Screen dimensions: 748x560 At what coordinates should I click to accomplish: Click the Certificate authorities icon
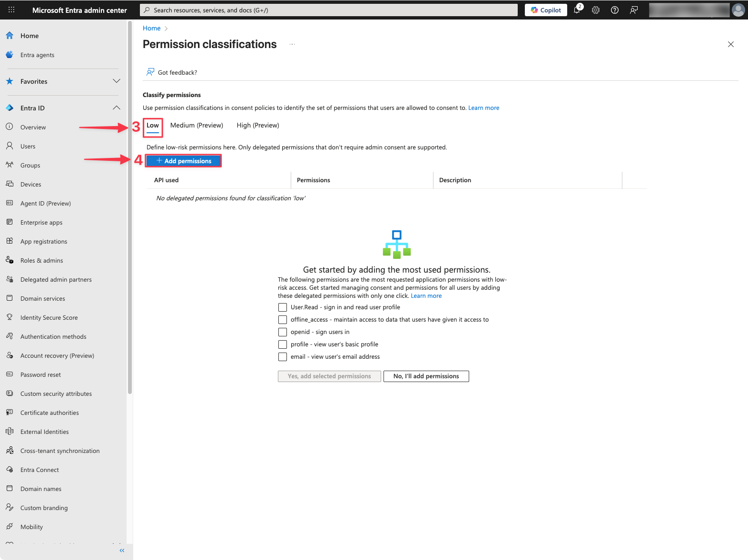click(10, 412)
